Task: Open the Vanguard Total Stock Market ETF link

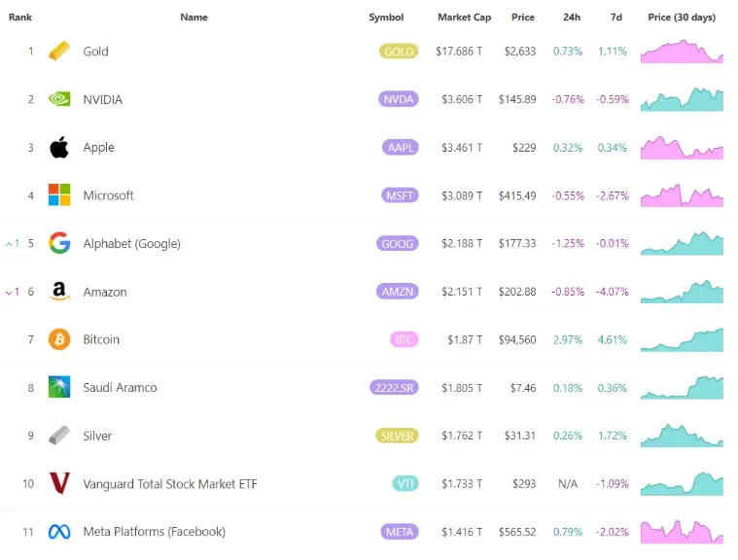Action: [x=170, y=484]
